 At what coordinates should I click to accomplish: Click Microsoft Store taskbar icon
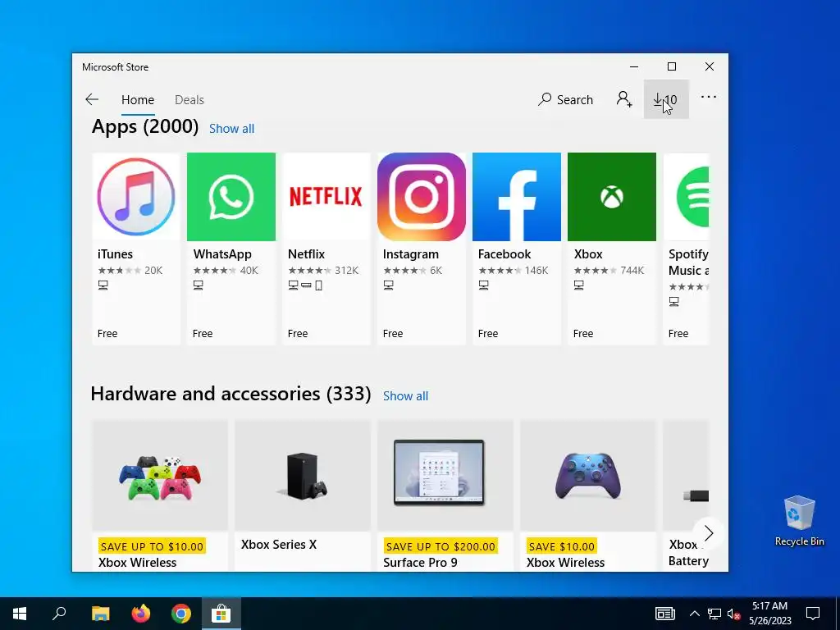click(221, 614)
